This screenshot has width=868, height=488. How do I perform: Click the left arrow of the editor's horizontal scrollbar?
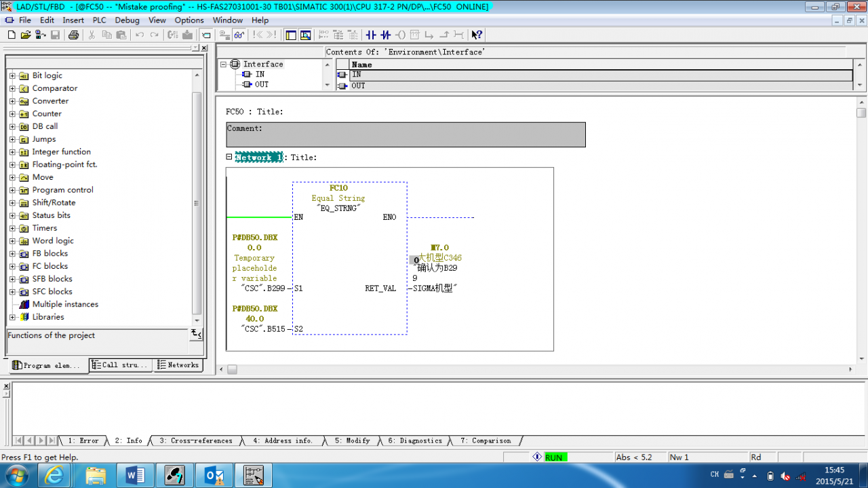(222, 370)
